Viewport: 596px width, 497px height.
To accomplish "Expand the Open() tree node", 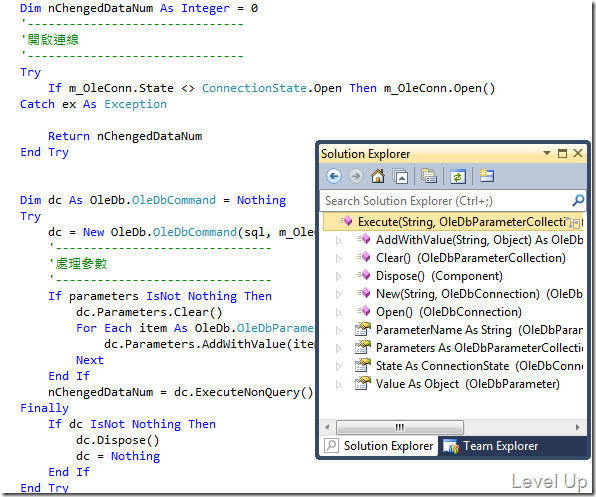I will (338, 312).
